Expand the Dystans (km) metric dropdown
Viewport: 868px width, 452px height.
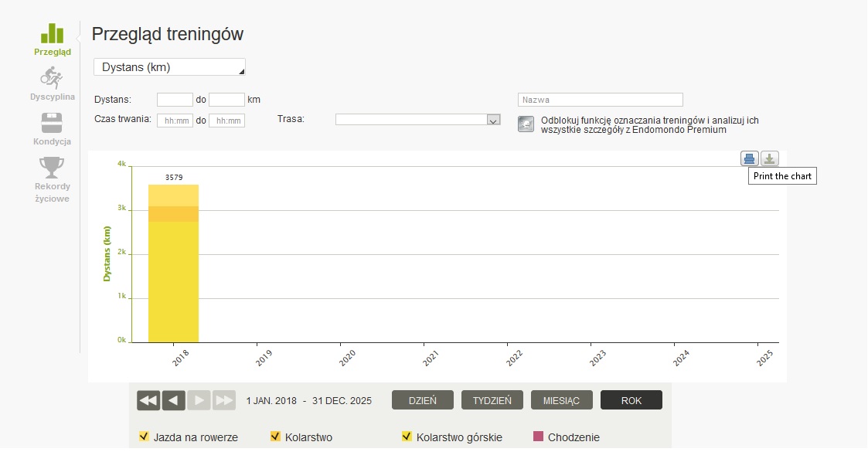(169, 67)
